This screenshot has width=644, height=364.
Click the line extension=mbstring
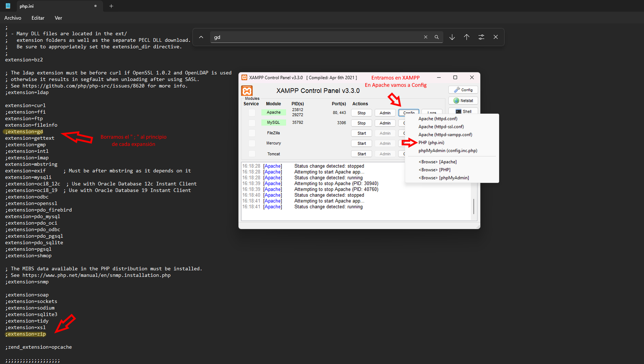(x=31, y=164)
